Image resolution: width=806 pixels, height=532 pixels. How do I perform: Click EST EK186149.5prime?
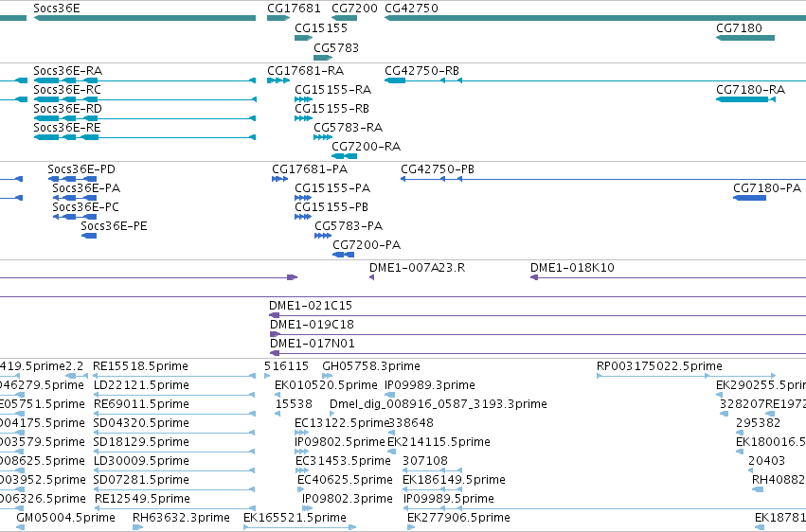432,490
